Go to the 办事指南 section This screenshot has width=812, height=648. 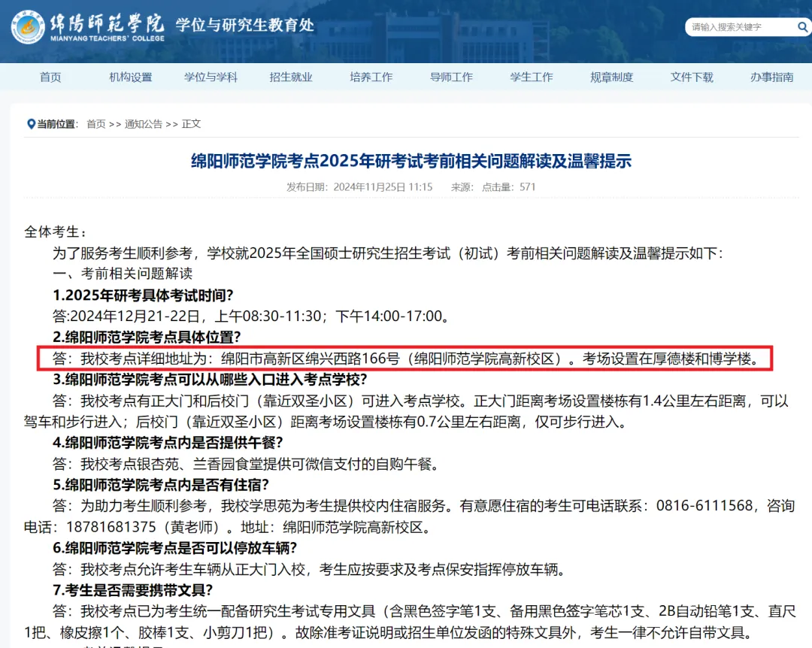coord(771,77)
